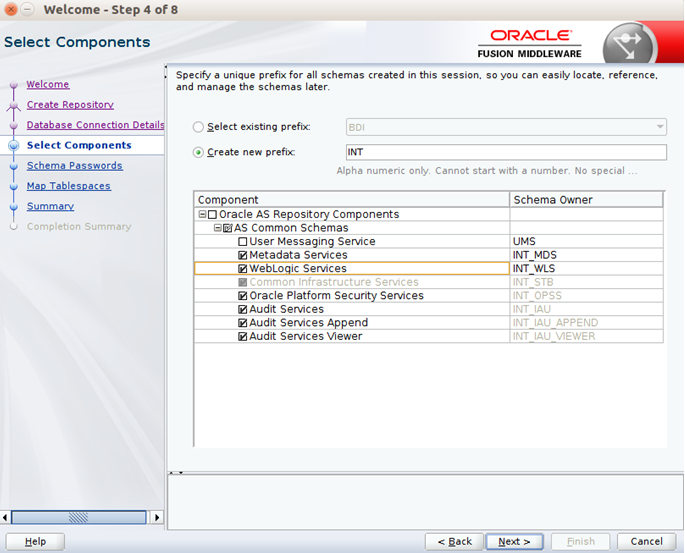This screenshot has width=685, height=553.
Task: Click the Select Components current-step icon
Action: point(14,145)
